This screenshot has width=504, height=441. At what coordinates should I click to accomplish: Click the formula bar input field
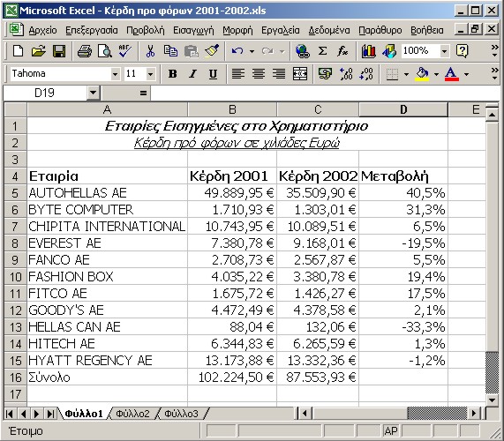pos(325,93)
